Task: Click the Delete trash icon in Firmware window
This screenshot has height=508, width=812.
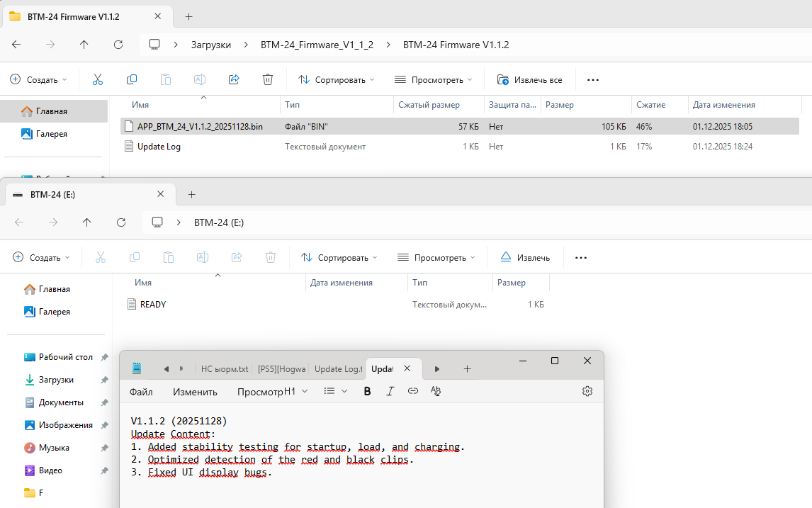Action: point(268,80)
